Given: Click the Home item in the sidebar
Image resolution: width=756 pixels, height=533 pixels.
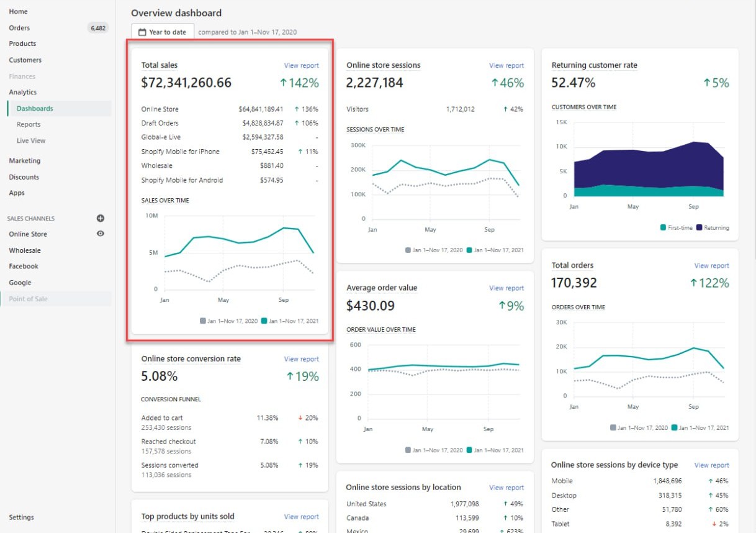Looking at the screenshot, I should tap(18, 11).
